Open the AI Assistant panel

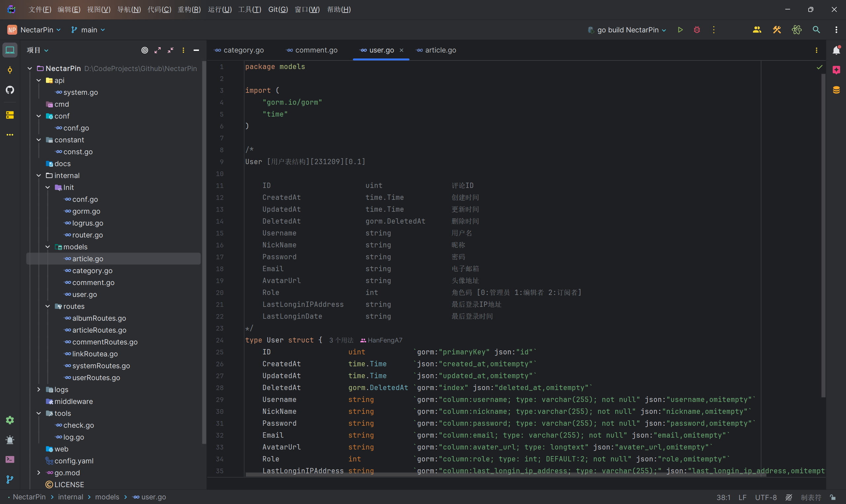tap(836, 70)
